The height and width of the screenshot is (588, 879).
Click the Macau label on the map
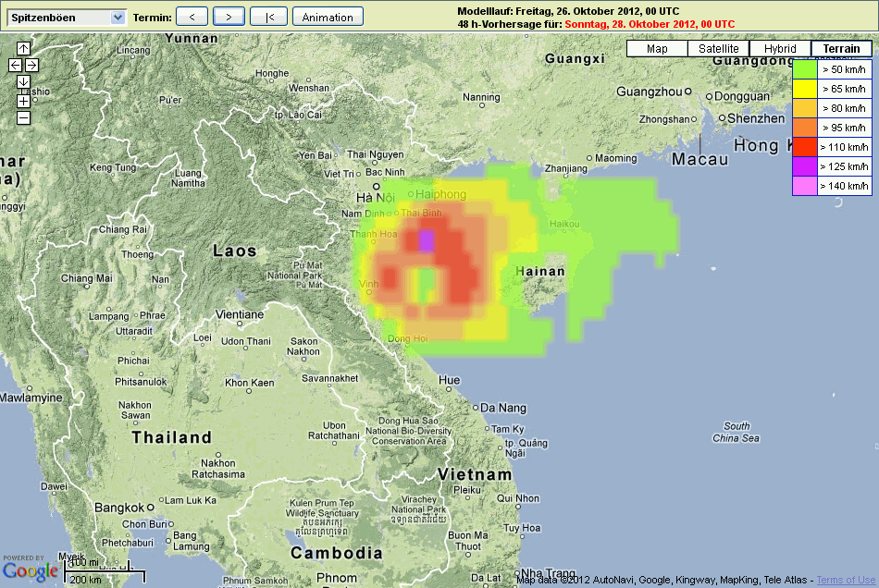point(700,160)
